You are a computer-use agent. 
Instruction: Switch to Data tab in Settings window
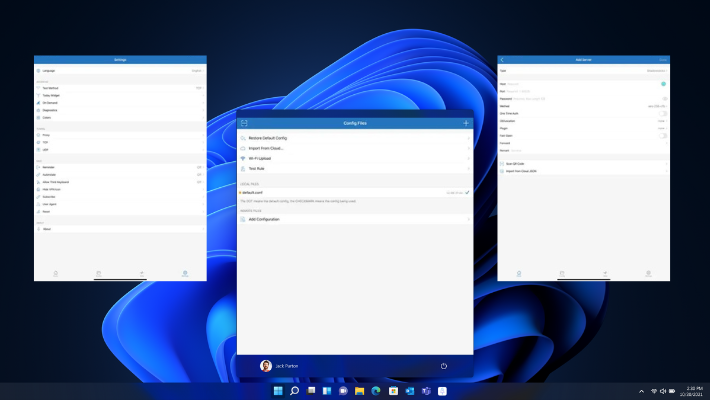pos(142,274)
